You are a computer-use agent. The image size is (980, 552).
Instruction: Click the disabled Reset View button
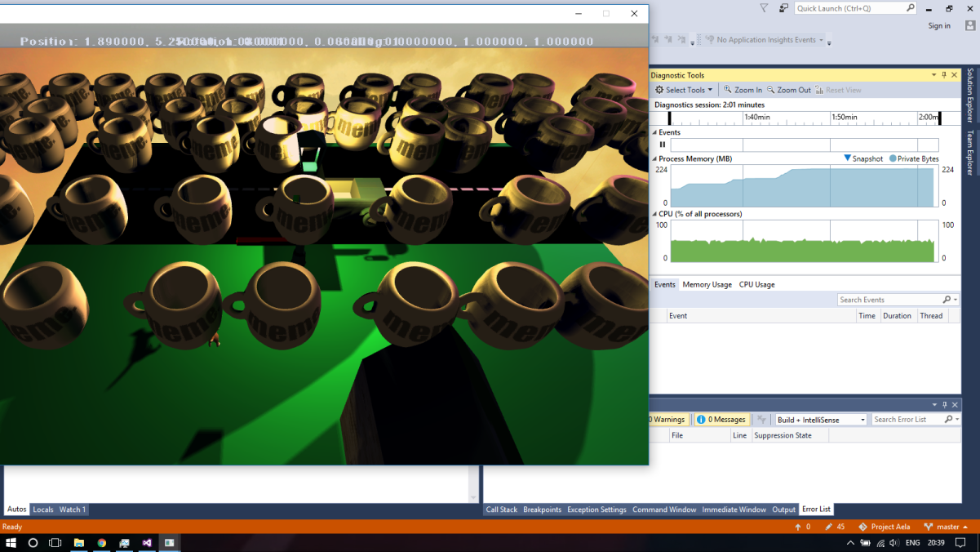(x=839, y=90)
